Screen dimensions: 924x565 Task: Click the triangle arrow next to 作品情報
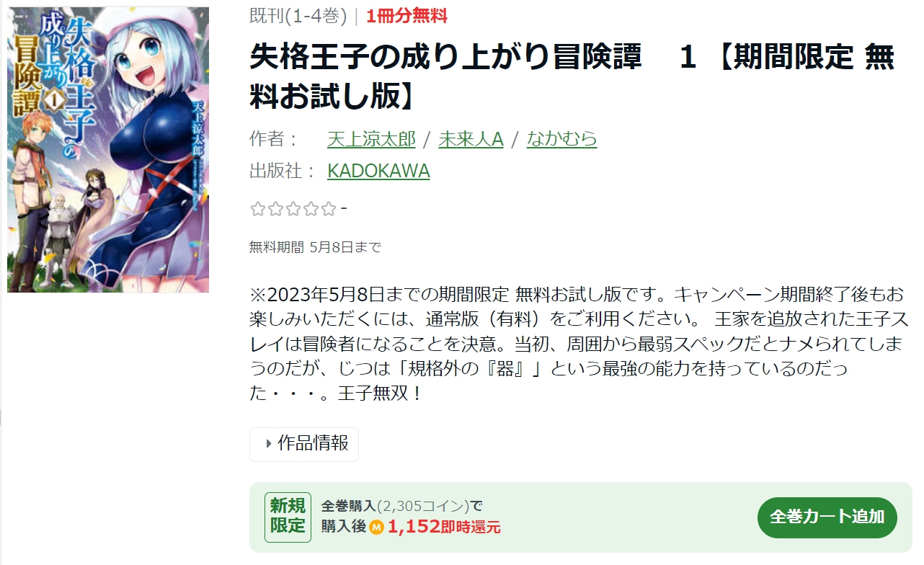coord(269,444)
